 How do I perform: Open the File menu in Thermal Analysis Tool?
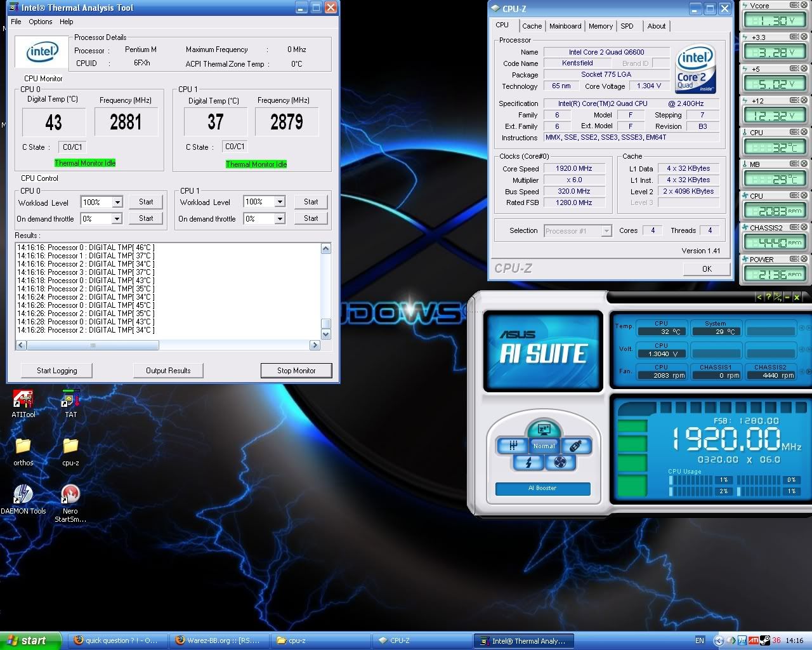pyautogui.click(x=16, y=22)
